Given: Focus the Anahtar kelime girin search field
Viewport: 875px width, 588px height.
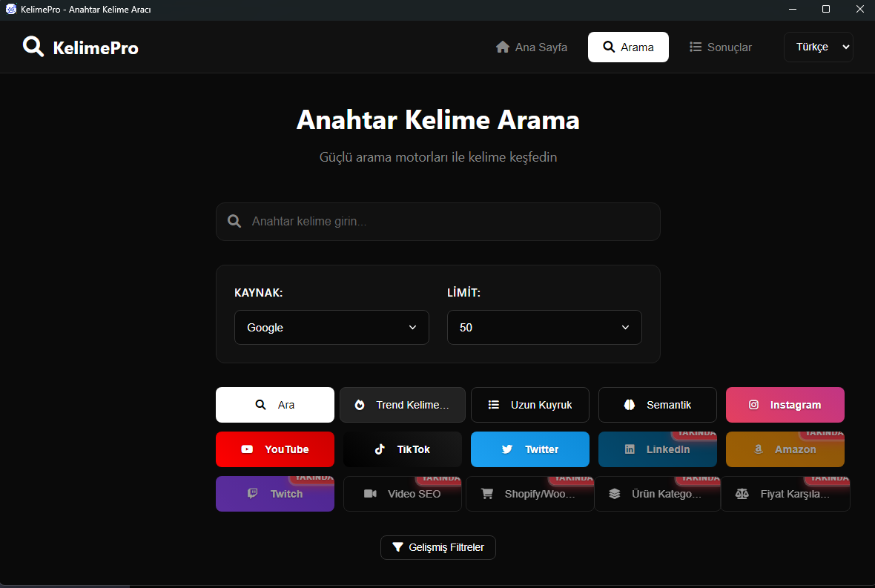Looking at the screenshot, I should coord(438,222).
